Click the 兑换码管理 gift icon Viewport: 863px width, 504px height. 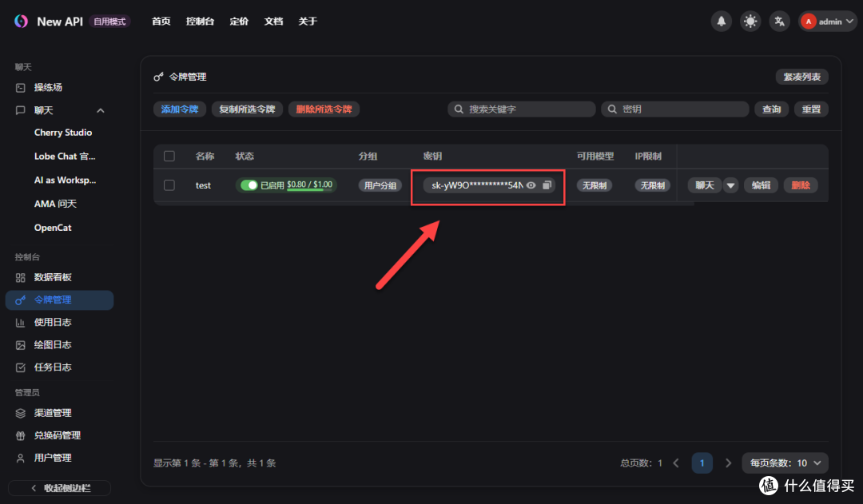click(x=20, y=436)
